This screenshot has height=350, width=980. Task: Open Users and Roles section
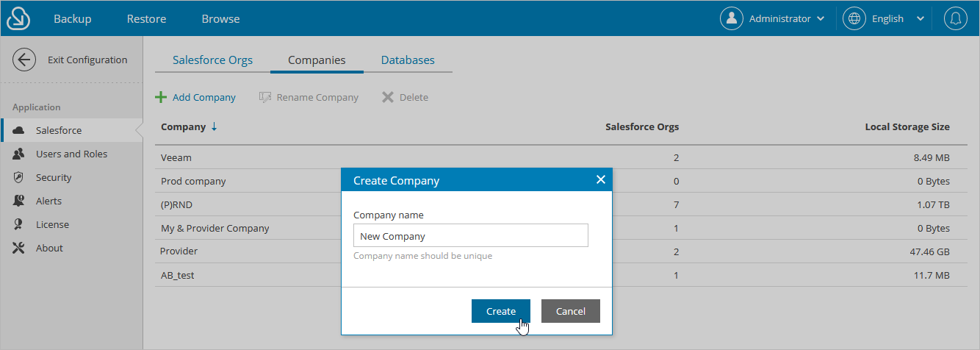(x=71, y=154)
